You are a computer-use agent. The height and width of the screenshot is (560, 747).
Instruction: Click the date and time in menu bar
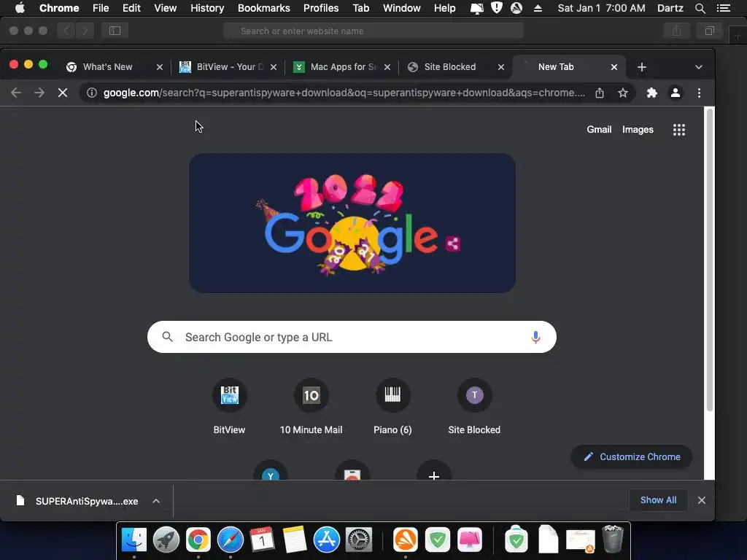click(601, 8)
